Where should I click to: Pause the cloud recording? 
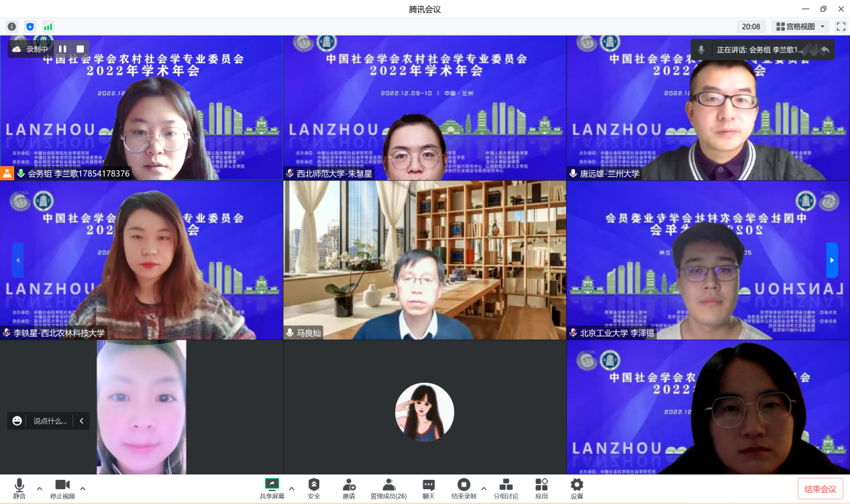[62, 49]
